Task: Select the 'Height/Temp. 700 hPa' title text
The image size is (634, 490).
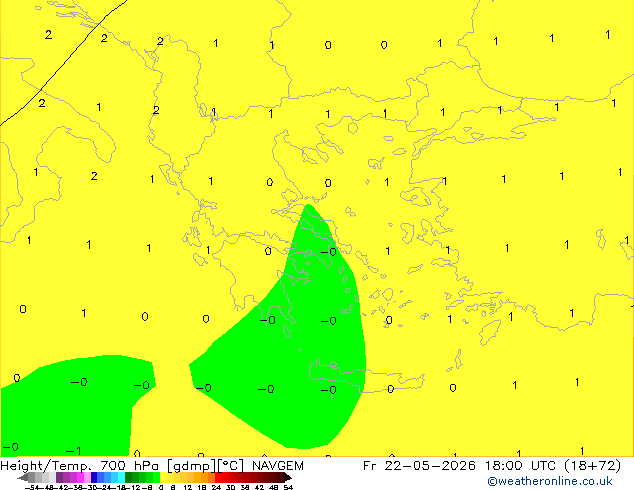Action: pos(80,466)
